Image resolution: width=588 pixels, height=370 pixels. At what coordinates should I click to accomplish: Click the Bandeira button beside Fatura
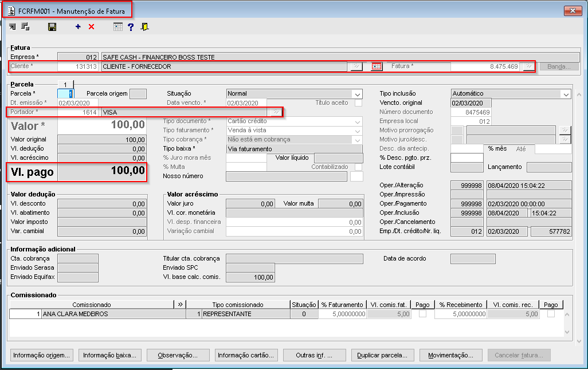559,67
